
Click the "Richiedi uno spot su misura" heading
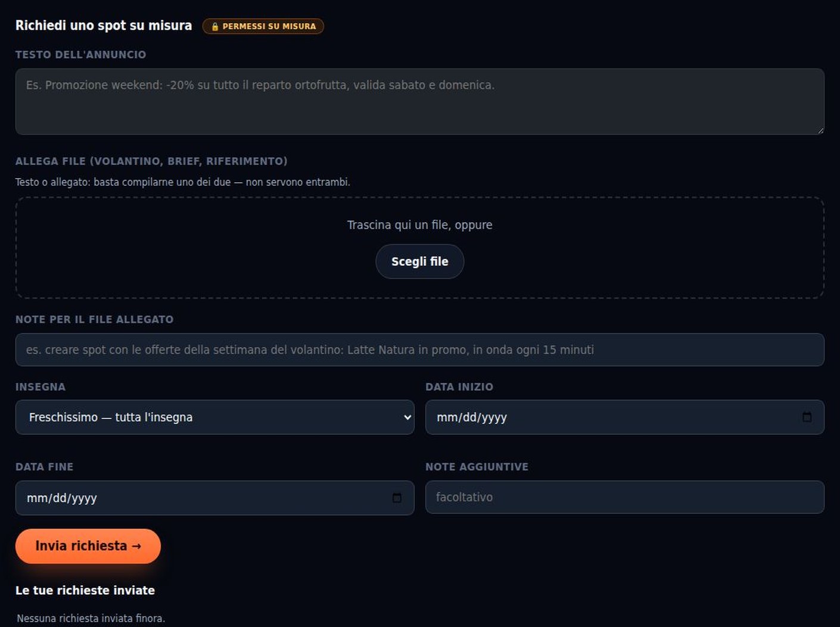click(x=104, y=26)
